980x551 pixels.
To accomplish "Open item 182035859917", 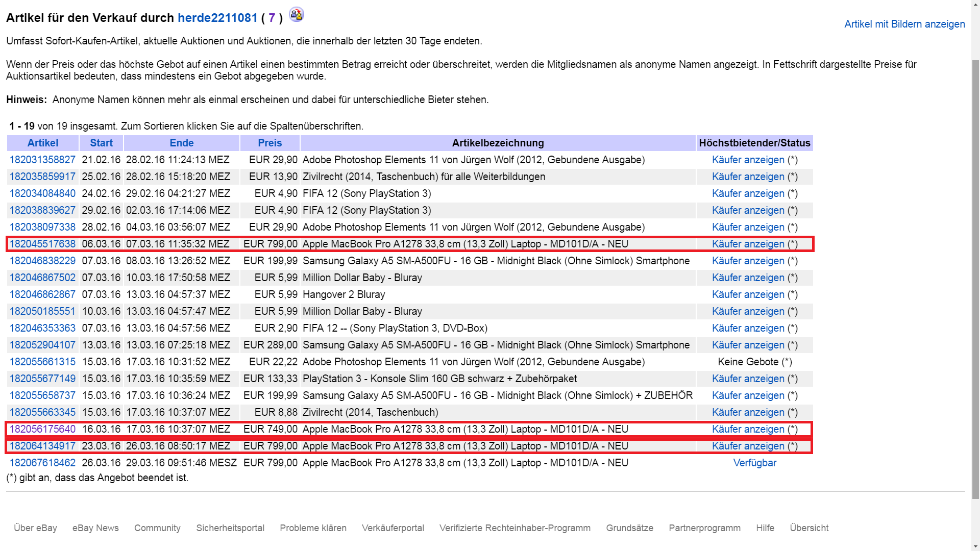I will [42, 177].
